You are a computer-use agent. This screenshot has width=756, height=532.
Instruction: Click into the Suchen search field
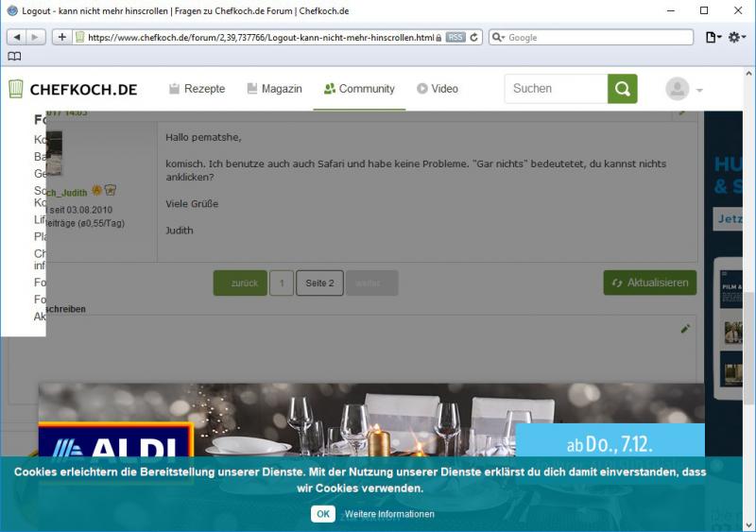tap(556, 89)
